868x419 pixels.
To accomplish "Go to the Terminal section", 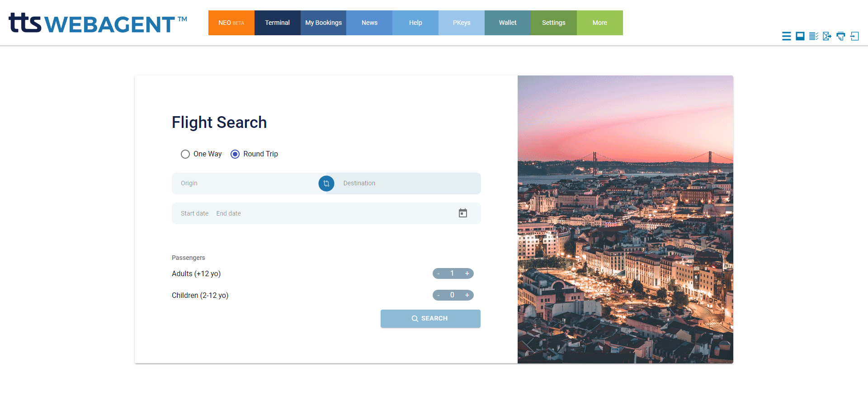I will point(277,23).
